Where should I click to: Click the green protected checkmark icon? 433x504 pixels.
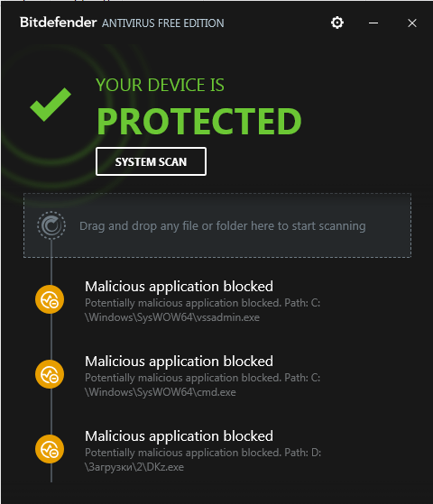click(x=51, y=105)
